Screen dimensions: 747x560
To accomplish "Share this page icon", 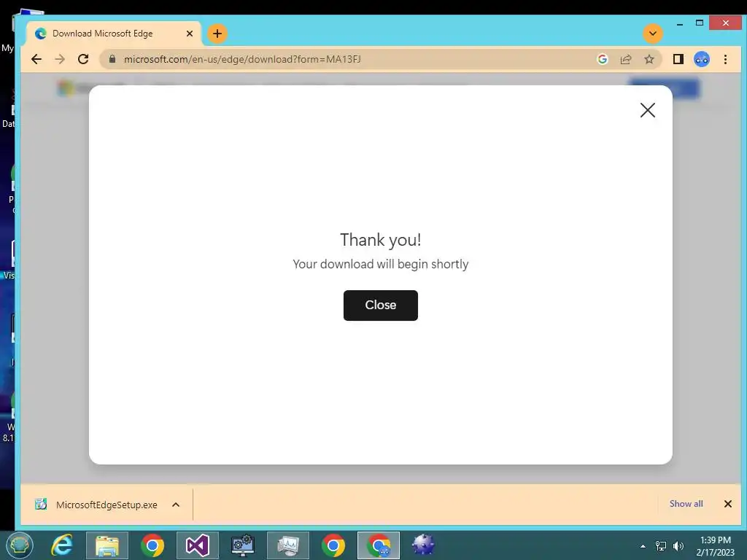I will pyautogui.click(x=625, y=59).
